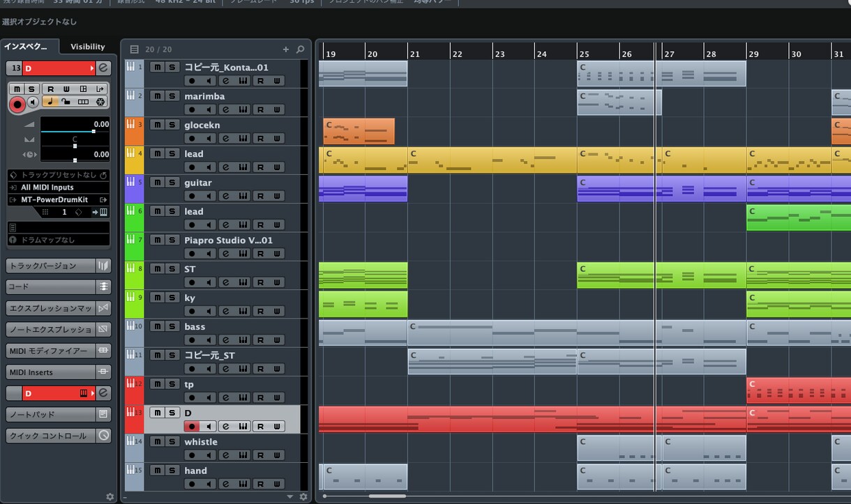Click the コード section icon
This screenshot has height=504, width=851.
(104, 287)
